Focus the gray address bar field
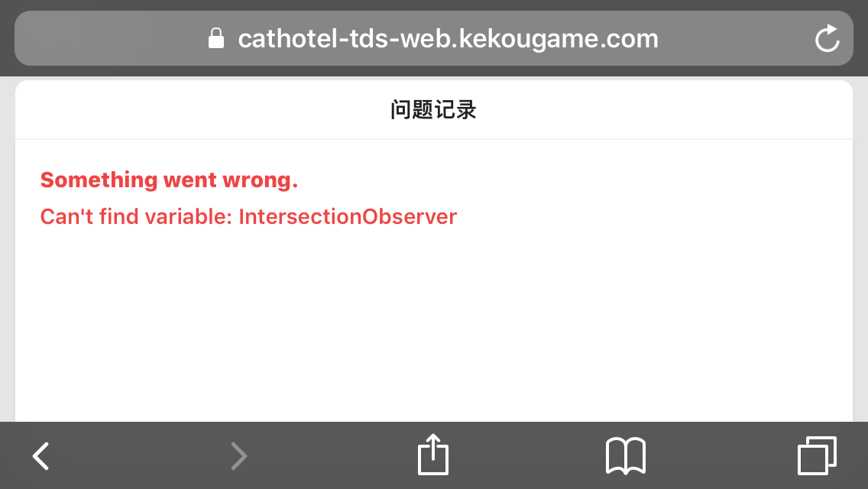 click(x=433, y=38)
